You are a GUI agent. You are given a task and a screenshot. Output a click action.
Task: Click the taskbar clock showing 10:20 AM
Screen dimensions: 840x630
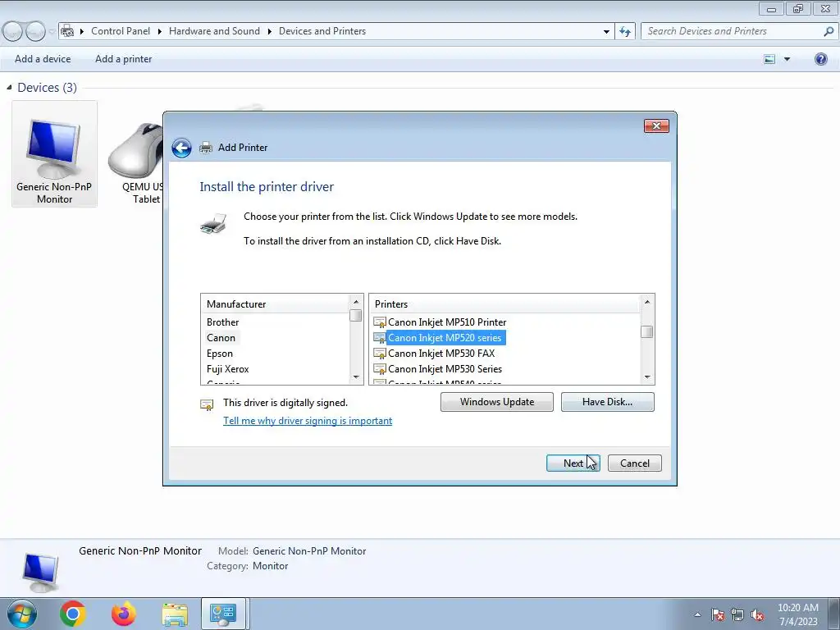tap(797, 614)
